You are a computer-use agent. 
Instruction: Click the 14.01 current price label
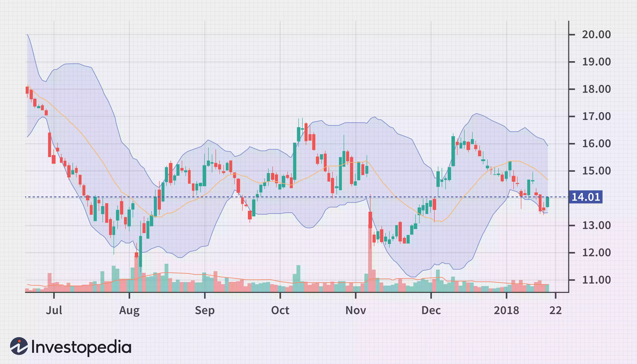click(x=586, y=197)
